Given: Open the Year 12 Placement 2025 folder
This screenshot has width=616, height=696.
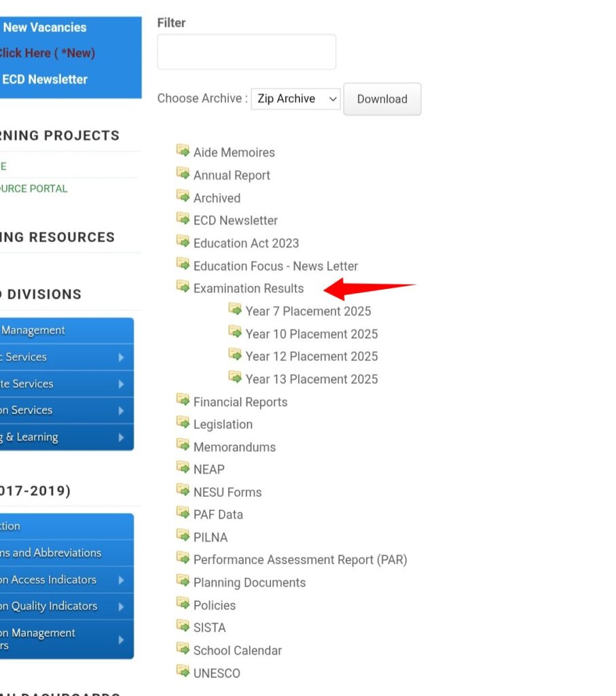Looking at the screenshot, I should [x=311, y=356].
